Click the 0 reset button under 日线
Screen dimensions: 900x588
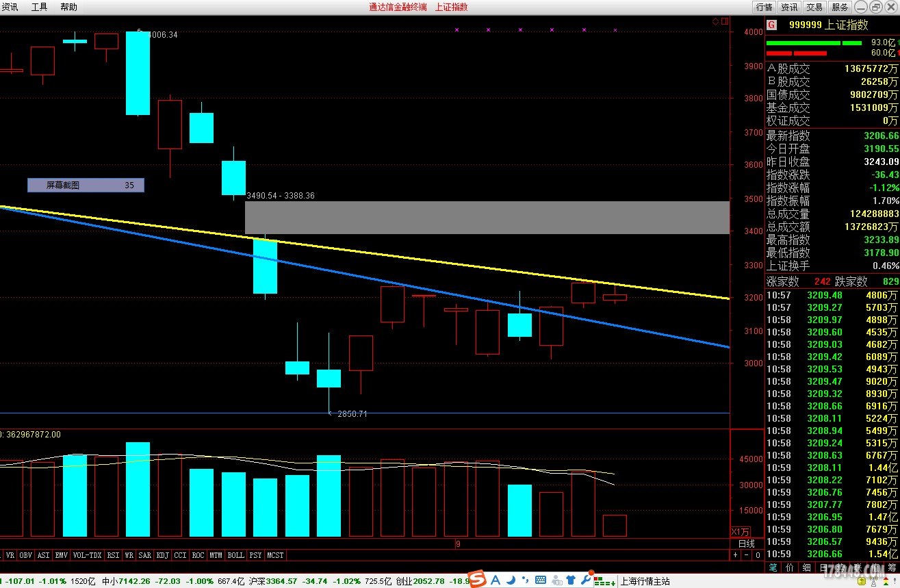[x=758, y=555]
